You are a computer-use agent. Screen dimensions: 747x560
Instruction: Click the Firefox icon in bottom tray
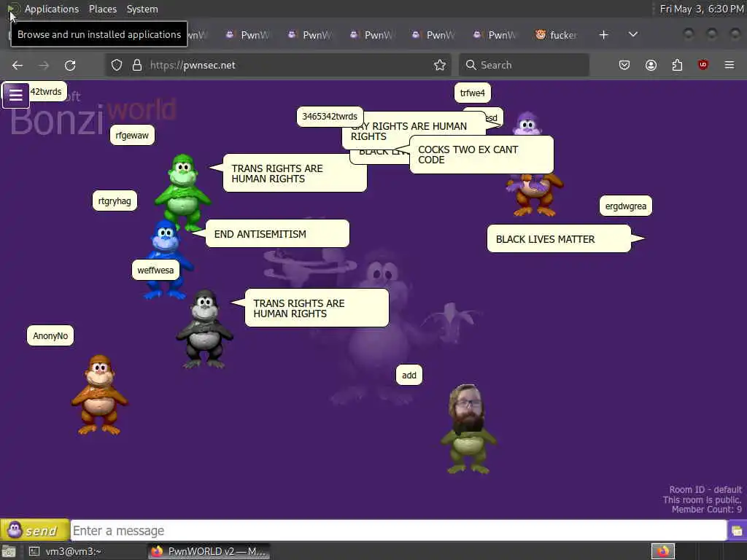tap(662, 551)
